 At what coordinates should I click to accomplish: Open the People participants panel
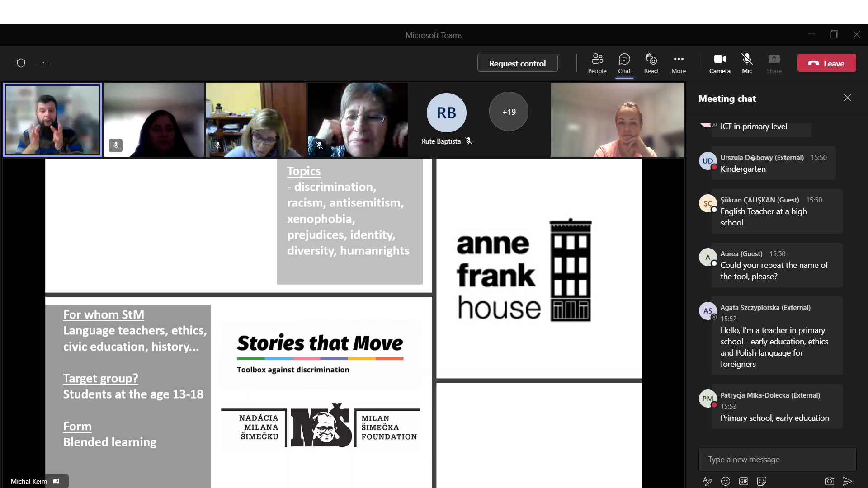coord(597,64)
